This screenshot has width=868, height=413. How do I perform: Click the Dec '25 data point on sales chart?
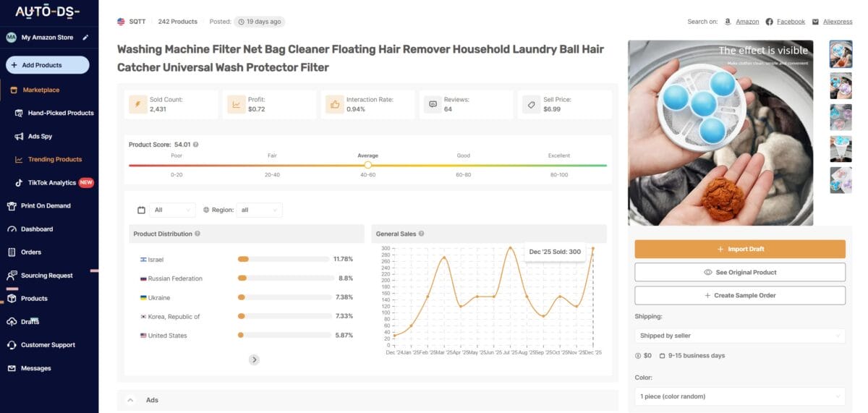click(593, 249)
